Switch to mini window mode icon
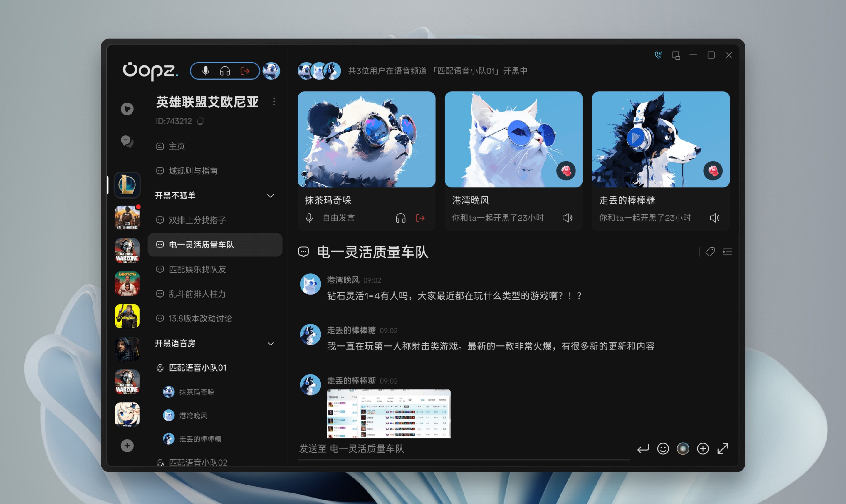 click(x=676, y=55)
